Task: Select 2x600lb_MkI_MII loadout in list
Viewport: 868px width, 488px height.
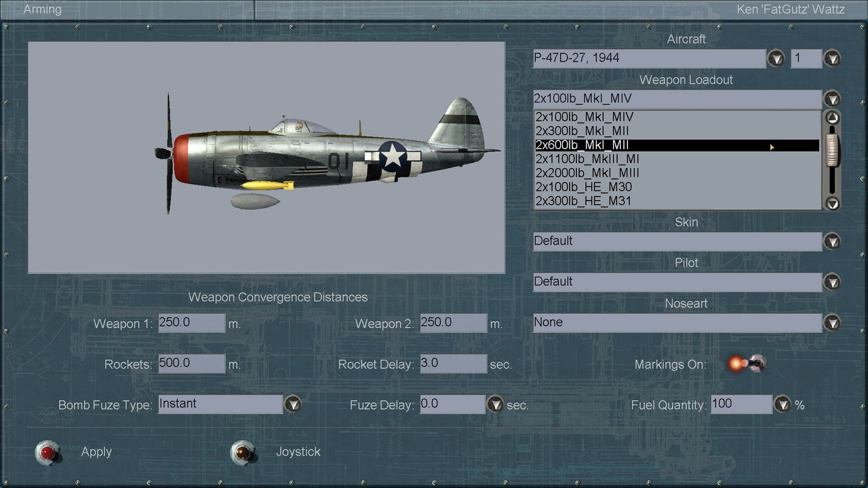Action: pyautogui.click(x=677, y=145)
